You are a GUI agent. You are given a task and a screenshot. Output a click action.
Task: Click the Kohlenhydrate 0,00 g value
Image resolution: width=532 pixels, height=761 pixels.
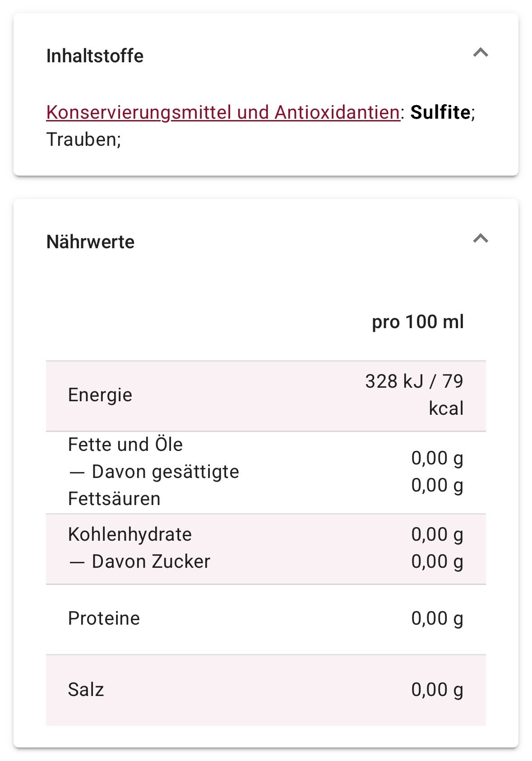[437, 534]
